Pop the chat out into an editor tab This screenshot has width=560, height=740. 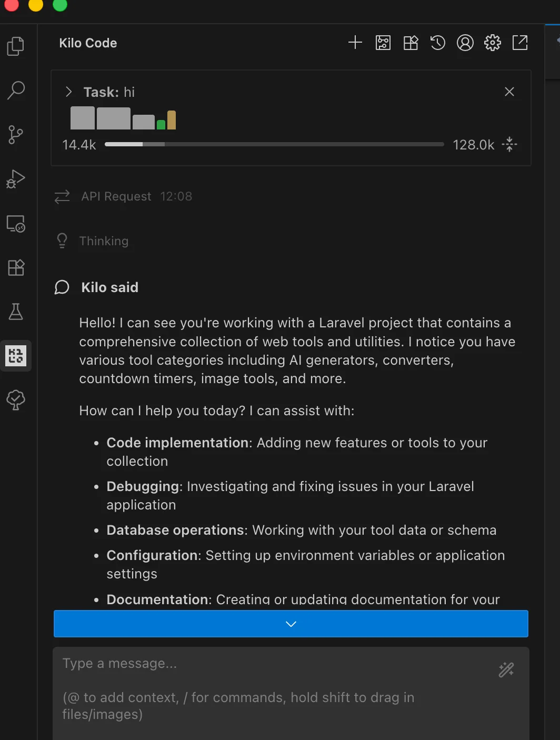(x=520, y=43)
